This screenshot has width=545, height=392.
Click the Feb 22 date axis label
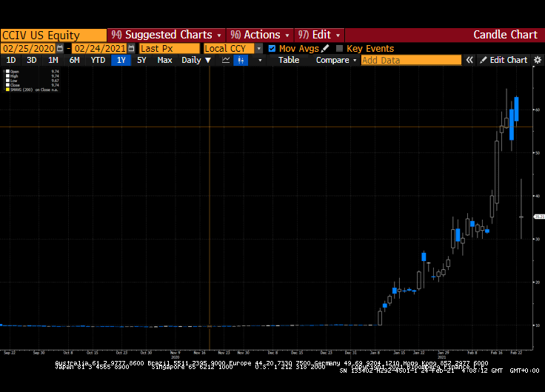point(516,353)
